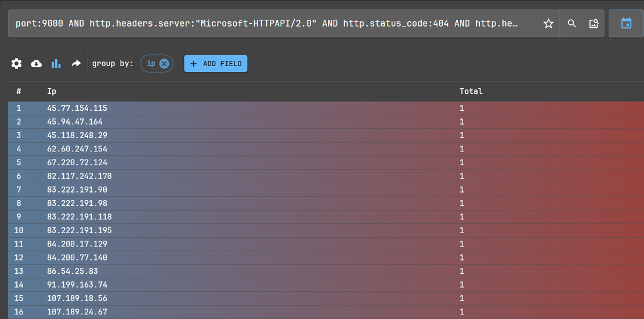Show the bar chart view
This screenshot has height=319, width=644.
[56, 64]
